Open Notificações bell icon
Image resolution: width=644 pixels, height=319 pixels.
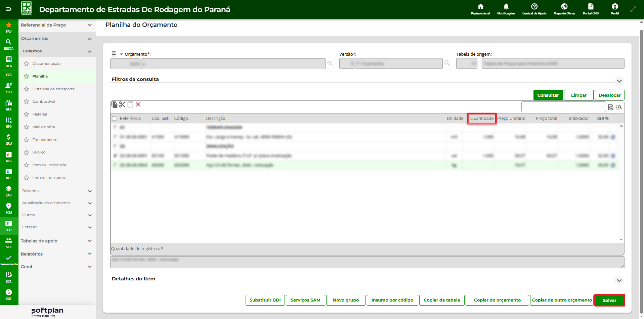point(506,9)
